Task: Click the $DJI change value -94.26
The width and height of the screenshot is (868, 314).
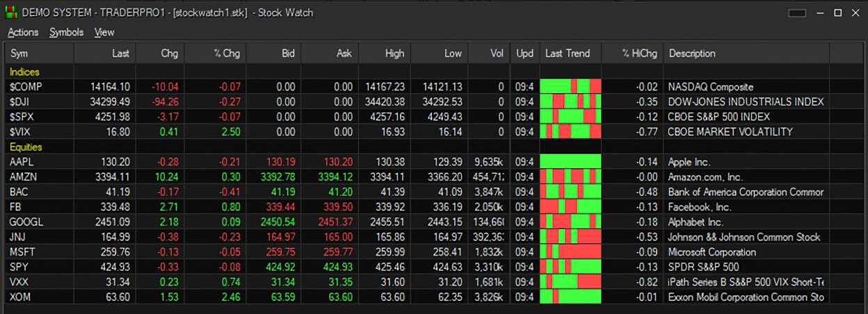Action: pyautogui.click(x=164, y=102)
